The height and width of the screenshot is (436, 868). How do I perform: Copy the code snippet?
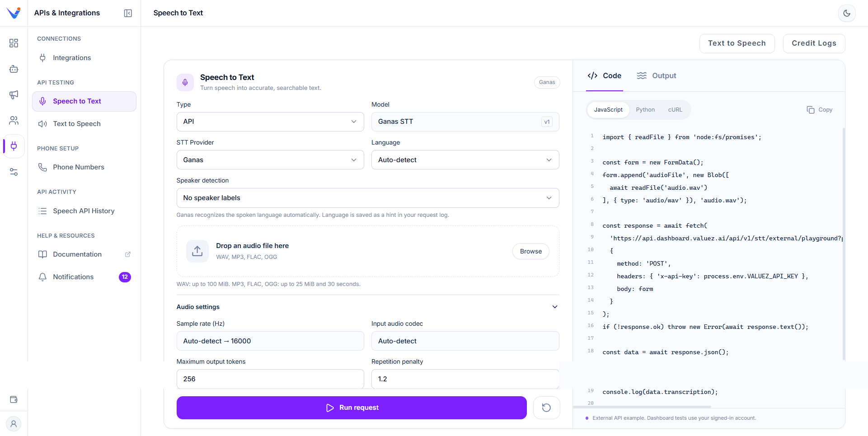tap(820, 110)
